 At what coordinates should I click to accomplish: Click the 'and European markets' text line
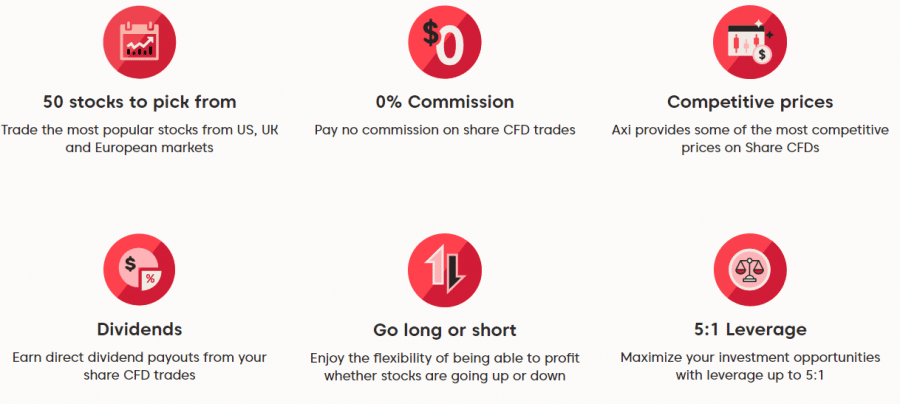pos(139,148)
